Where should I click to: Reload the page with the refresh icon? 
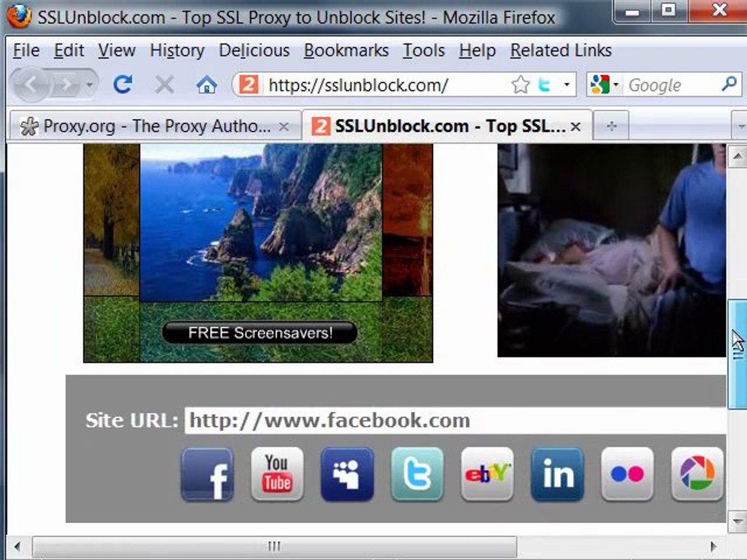click(123, 84)
